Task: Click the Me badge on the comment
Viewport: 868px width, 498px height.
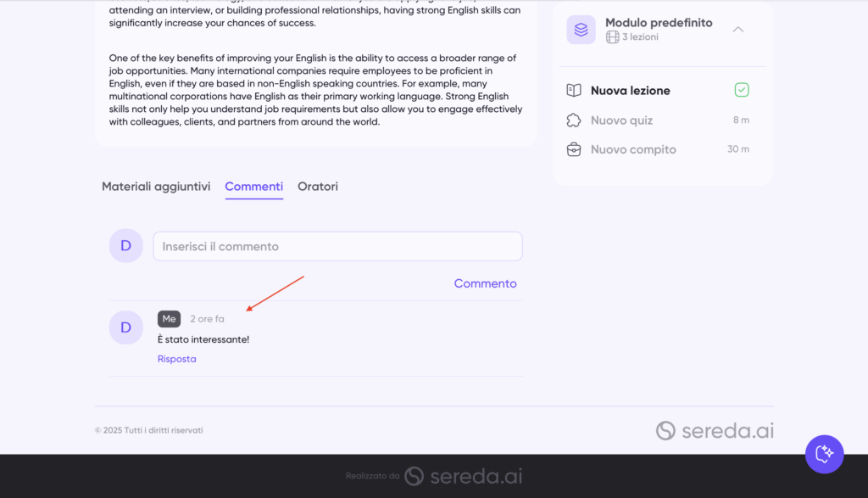Action: pyautogui.click(x=169, y=319)
